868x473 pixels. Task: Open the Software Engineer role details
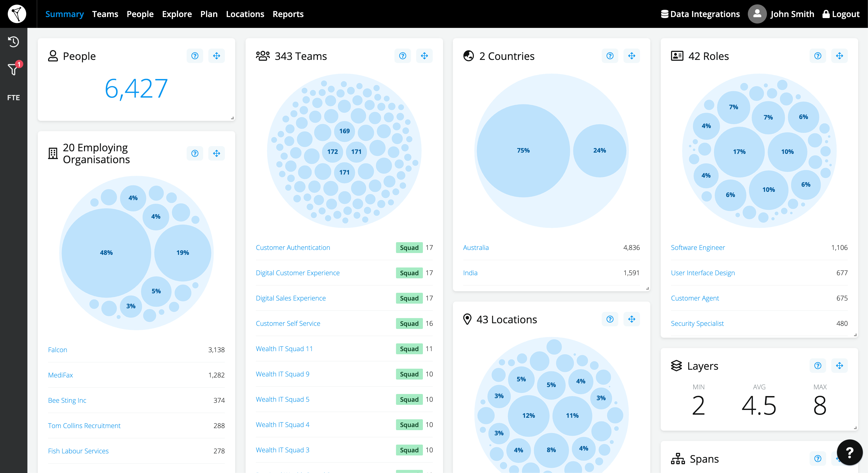[698, 247]
